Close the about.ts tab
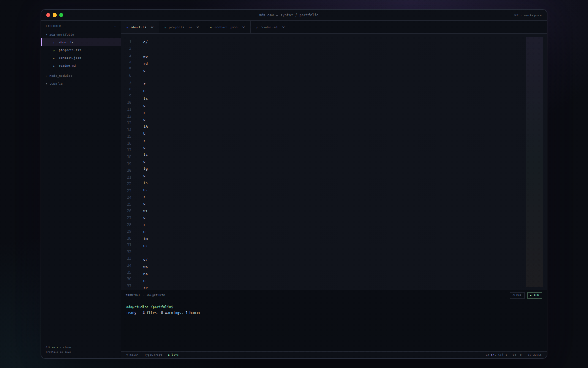Viewport: 588px width, 368px height. (x=152, y=27)
